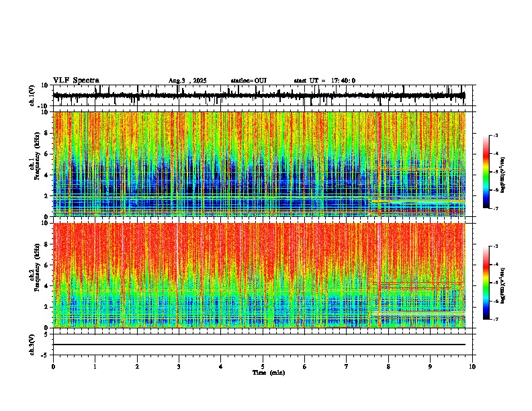The width and height of the screenshot is (532, 411).
Task: Click the ch.1 spectrogram color scale bar
Action: pyautogui.click(x=486, y=172)
